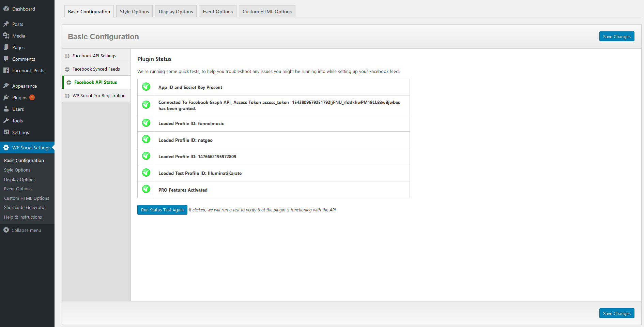Screen dimensions: 644x327
Task: Open Shortcode Generator submenu link
Action: [x=25, y=208]
